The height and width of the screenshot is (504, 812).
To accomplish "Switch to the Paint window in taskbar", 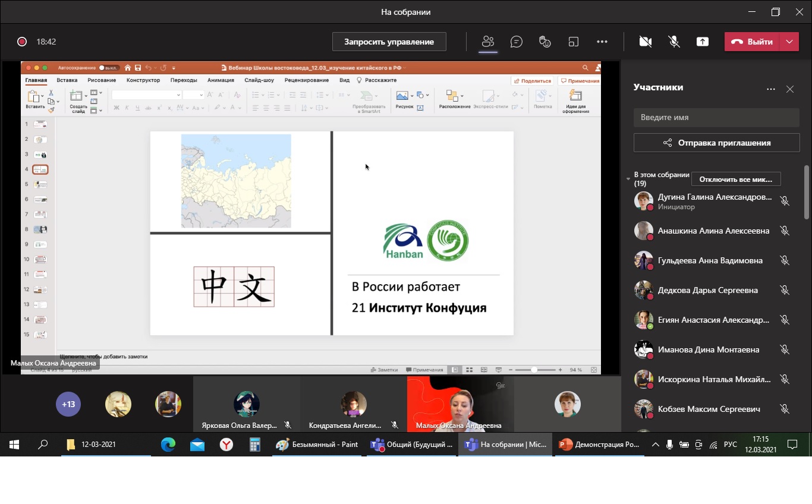I will pos(317,445).
